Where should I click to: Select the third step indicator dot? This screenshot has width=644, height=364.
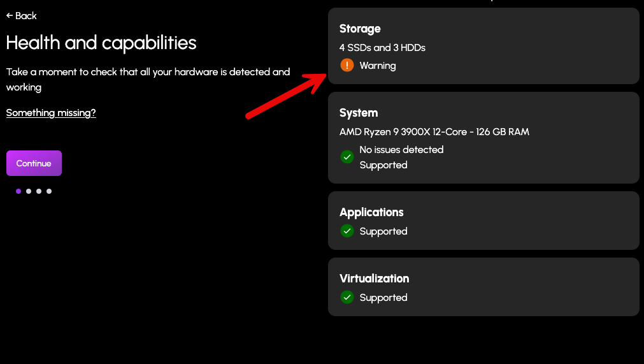tap(39, 191)
